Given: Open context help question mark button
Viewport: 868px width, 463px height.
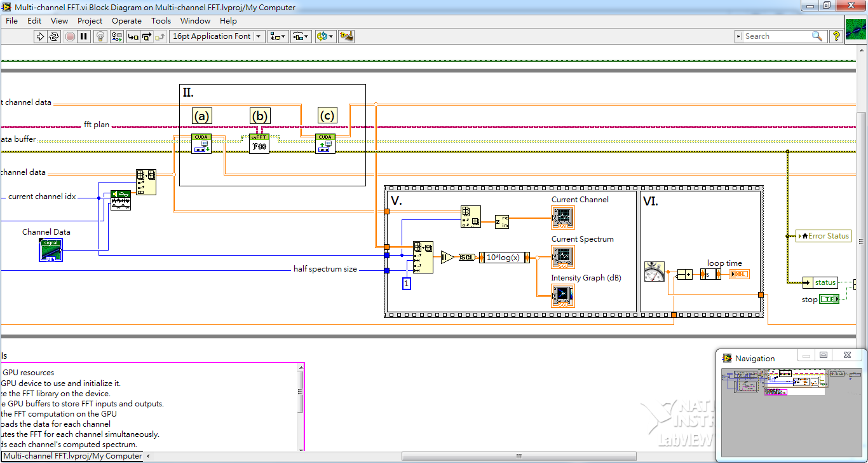Looking at the screenshot, I should [836, 36].
